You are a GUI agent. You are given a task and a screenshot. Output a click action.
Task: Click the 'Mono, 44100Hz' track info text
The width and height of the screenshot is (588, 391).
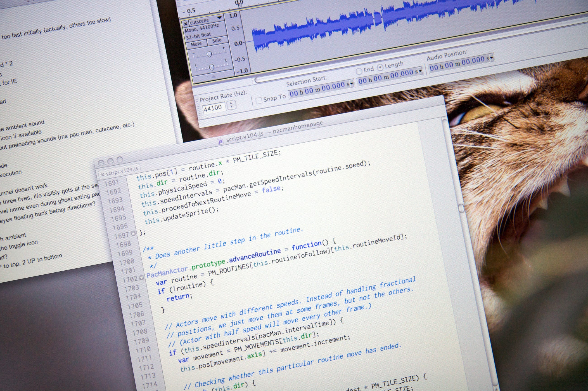(202, 28)
